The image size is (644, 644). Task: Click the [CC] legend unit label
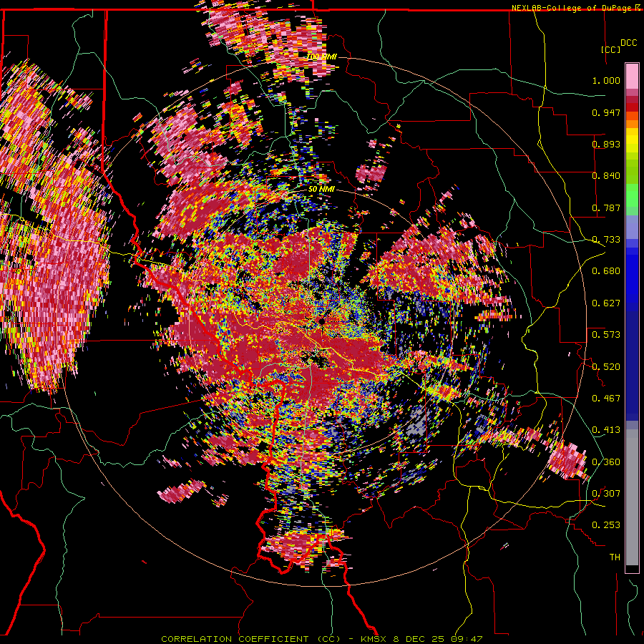pos(611,49)
